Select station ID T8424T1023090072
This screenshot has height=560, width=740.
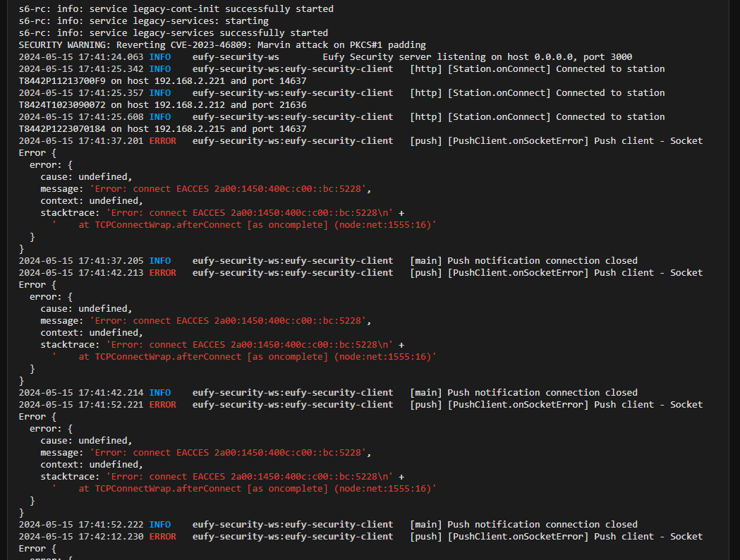pyautogui.click(x=62, y=104)
